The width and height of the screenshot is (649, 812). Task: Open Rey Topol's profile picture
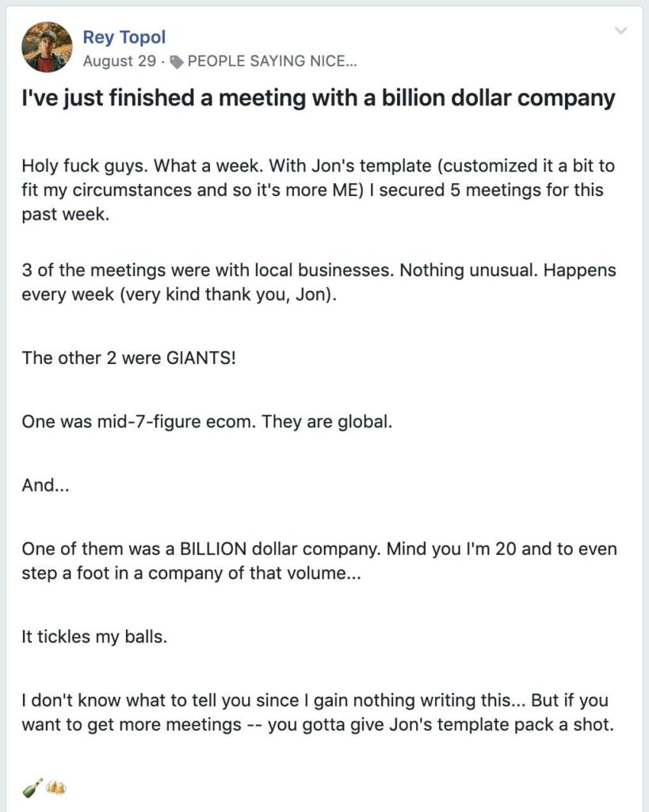[47, 47]
